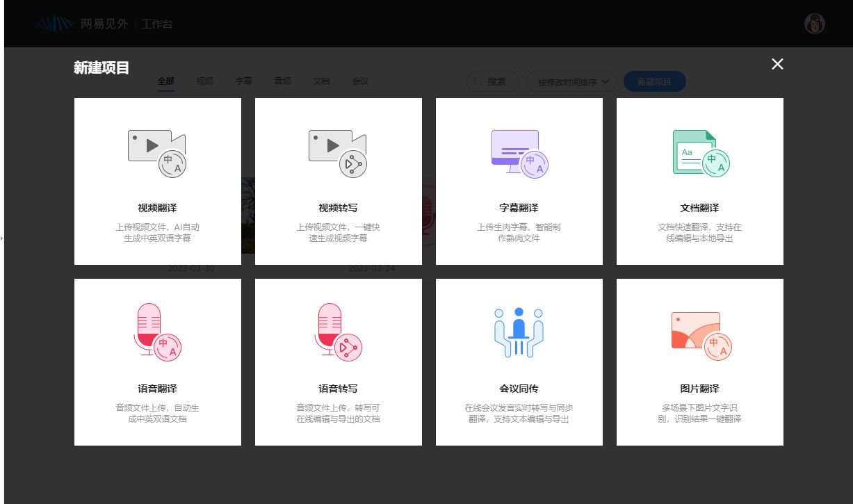Switch to the 字幕 tab
This screenshot has height=504, width=853.
tap(244, 81)
